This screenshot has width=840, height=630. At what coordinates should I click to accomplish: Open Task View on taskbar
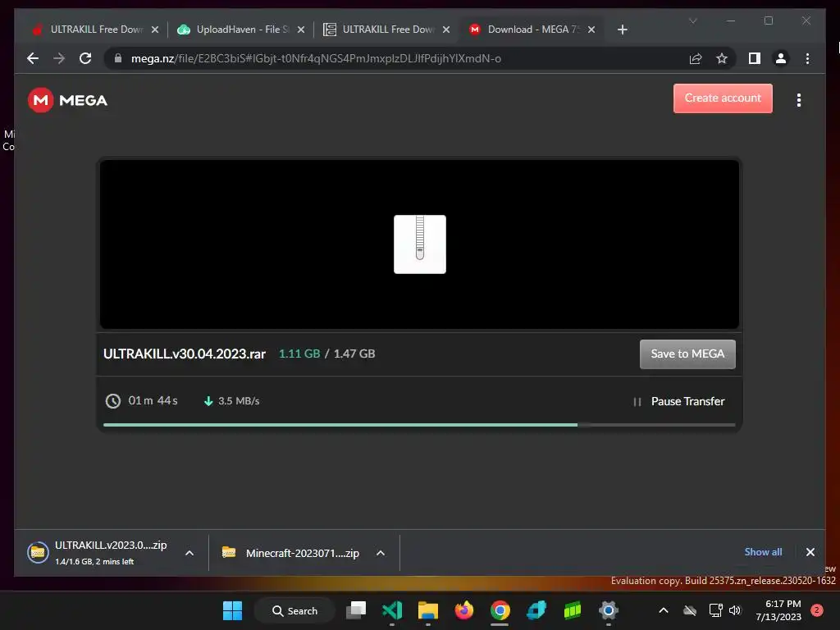pos(356,610)
